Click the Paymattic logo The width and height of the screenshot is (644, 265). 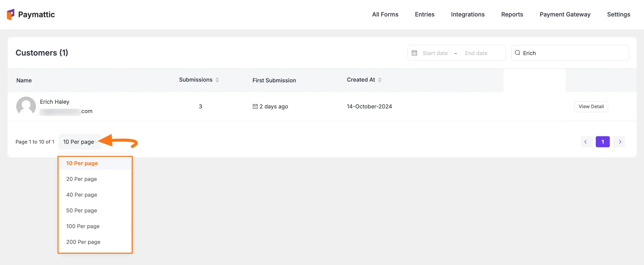pyautogui.click(x=30, y=14)
